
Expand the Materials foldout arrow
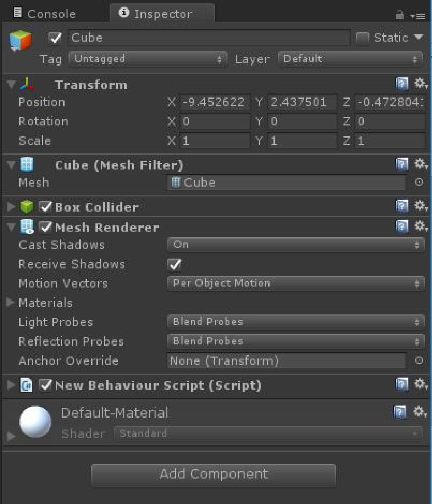(x=11, y=303)
